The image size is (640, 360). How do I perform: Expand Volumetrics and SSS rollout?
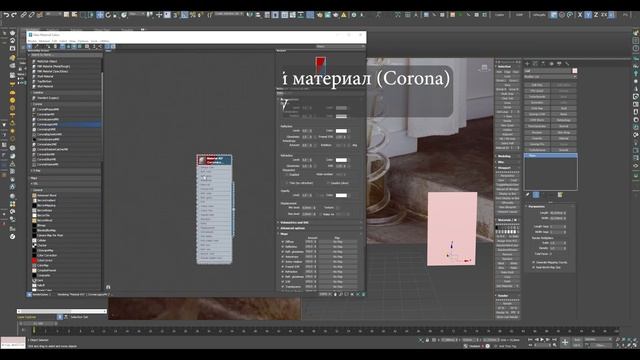click(320, 222)
